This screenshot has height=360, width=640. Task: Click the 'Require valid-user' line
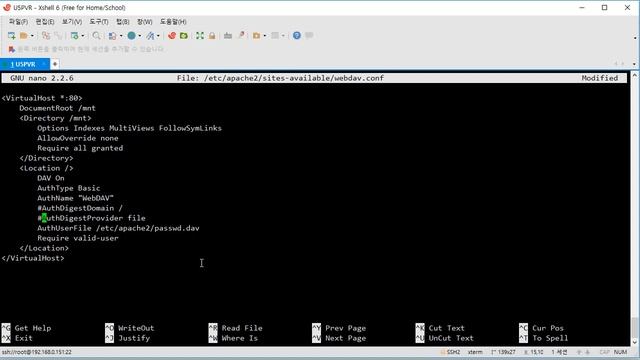point(78,238)
